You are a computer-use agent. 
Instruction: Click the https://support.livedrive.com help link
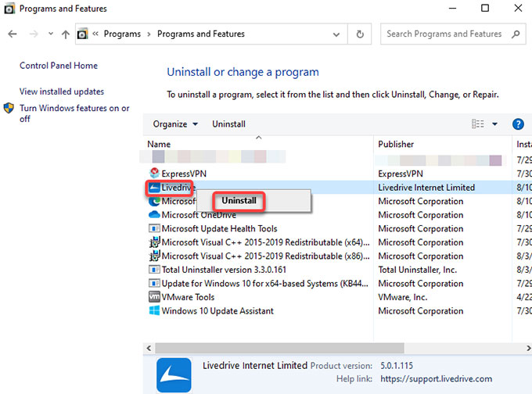pos(436,378)
